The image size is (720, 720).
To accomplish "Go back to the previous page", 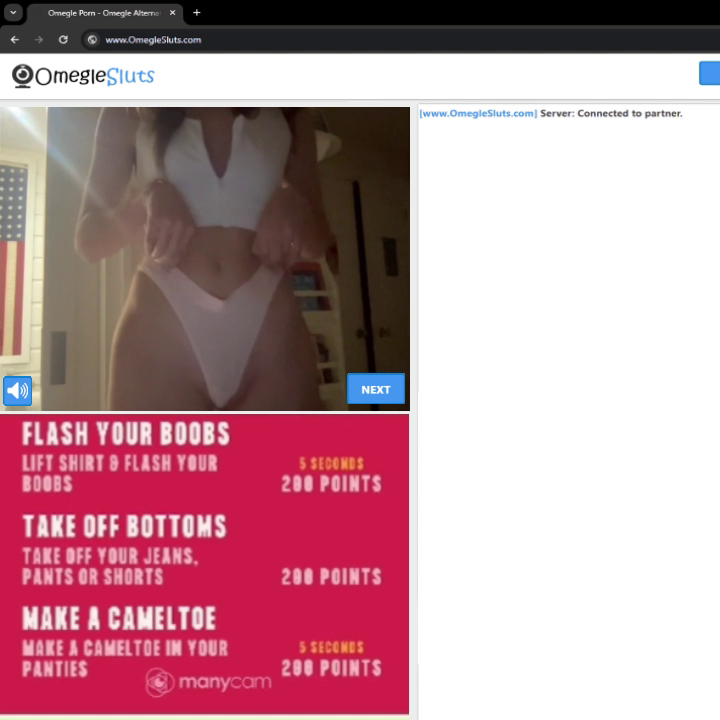I will [x=14, y=40].
